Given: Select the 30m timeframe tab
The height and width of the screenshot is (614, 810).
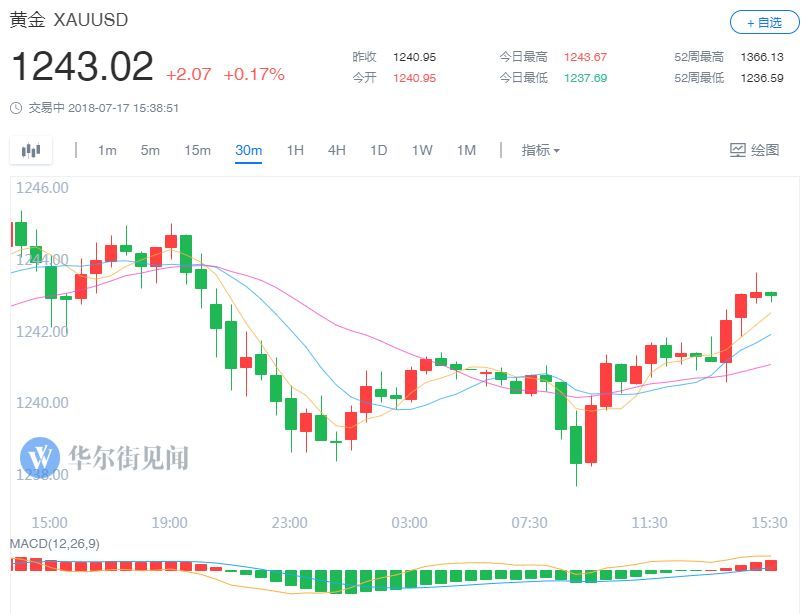Looking at the screenshot, I should click(x=248, y=150).
